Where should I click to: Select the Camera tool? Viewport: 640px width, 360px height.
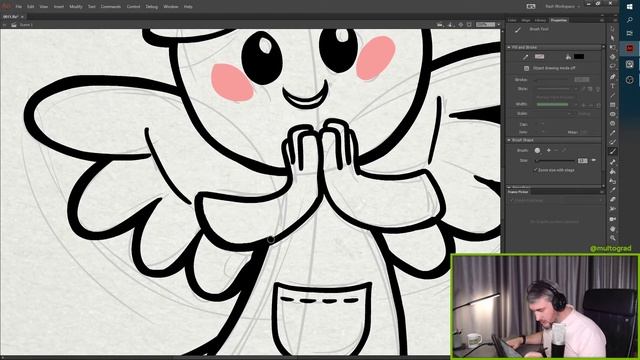coord(613,219)
